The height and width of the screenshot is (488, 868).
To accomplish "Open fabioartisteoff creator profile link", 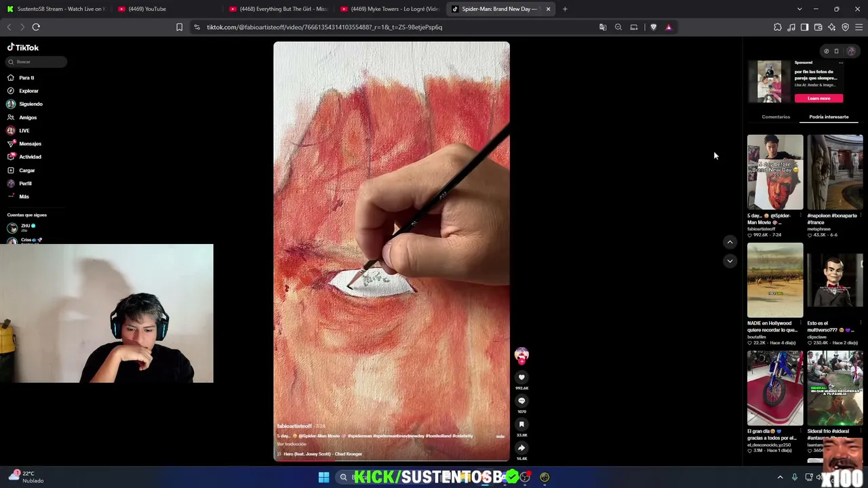I will pyautogui.click(x=294, y=426).
